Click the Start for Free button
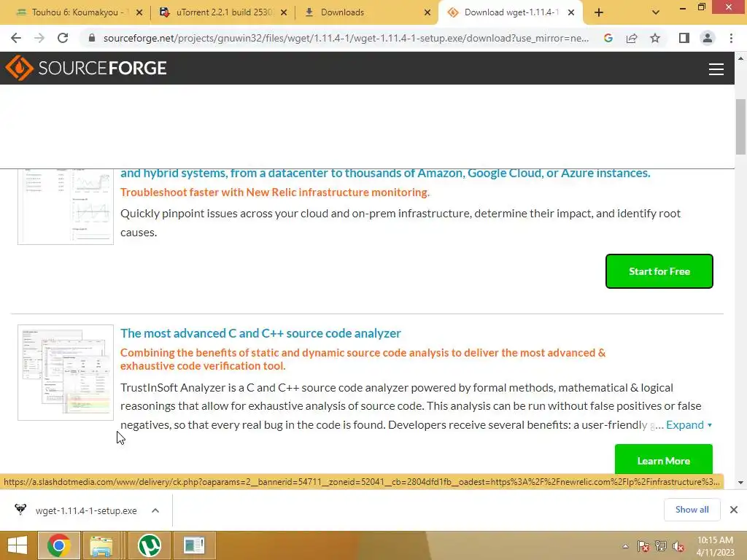 tap(659, 271)
